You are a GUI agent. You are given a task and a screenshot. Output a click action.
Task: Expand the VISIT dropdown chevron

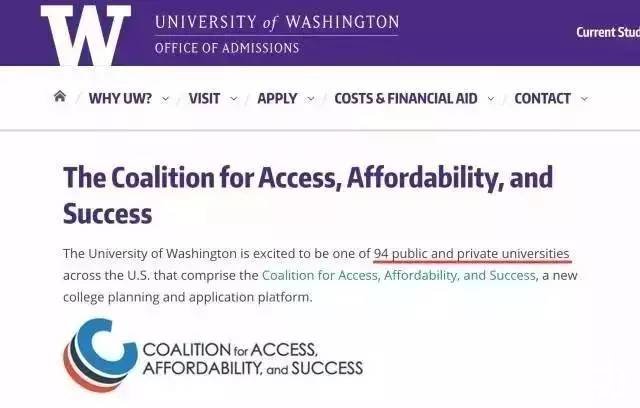pyautogui.click(x=234, y=98)
